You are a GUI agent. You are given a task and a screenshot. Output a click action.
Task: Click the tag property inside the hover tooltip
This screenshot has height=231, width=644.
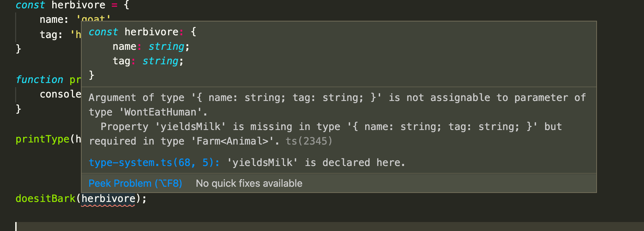(121, 61)
